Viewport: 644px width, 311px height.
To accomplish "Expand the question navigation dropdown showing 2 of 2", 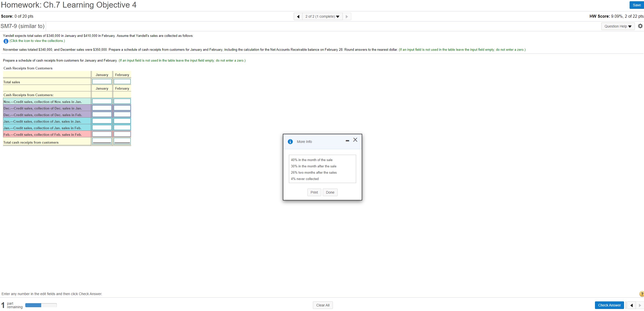I will pyautogui.click(x=322, y=16).
